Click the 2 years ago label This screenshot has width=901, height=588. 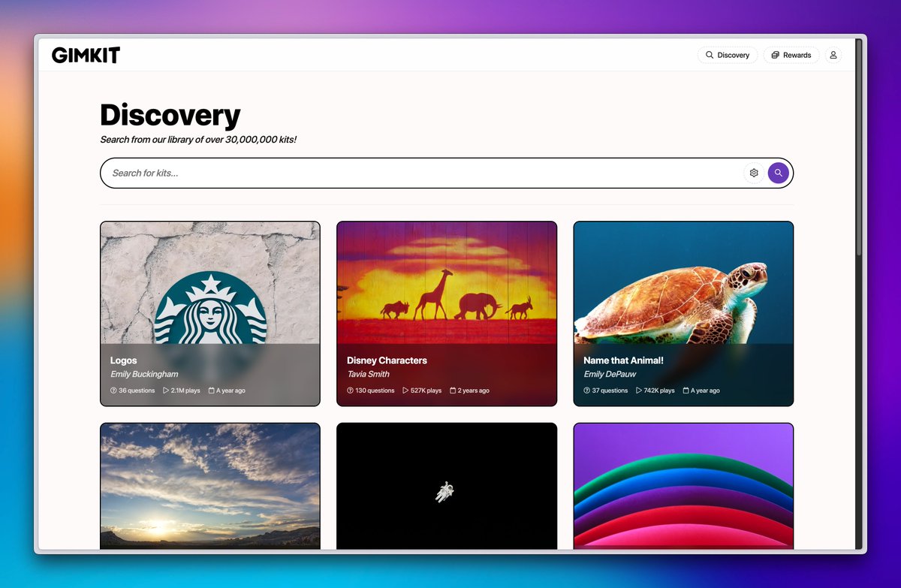tap(469, 390)
